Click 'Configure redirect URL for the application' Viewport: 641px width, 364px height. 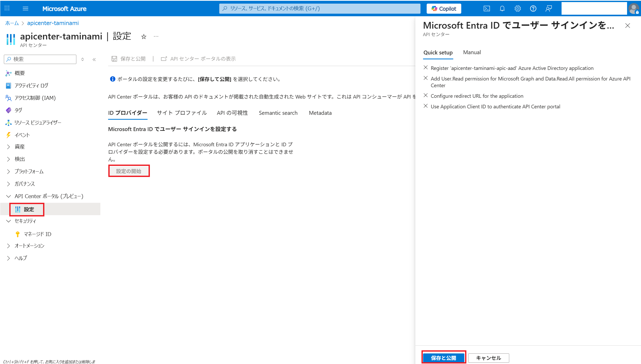tap(477, 96)
